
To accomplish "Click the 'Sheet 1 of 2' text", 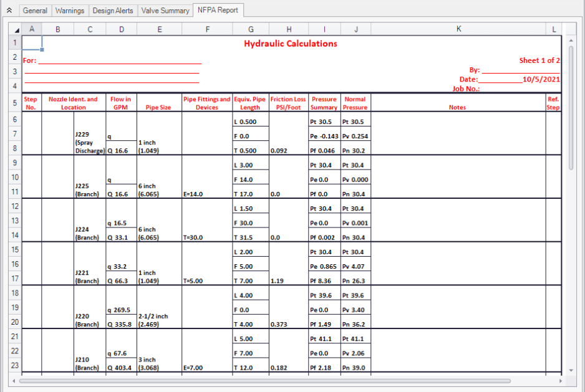I will point(539,60).
